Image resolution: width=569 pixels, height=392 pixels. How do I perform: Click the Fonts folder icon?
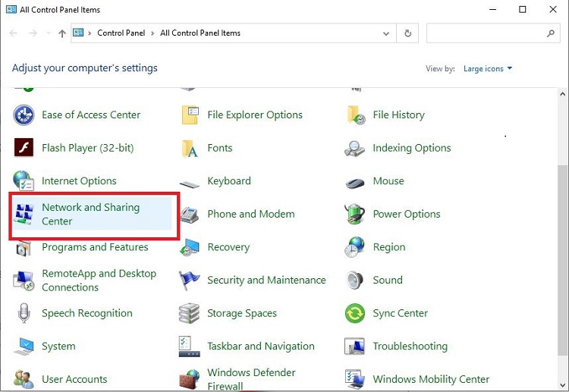tap(190, 148)
